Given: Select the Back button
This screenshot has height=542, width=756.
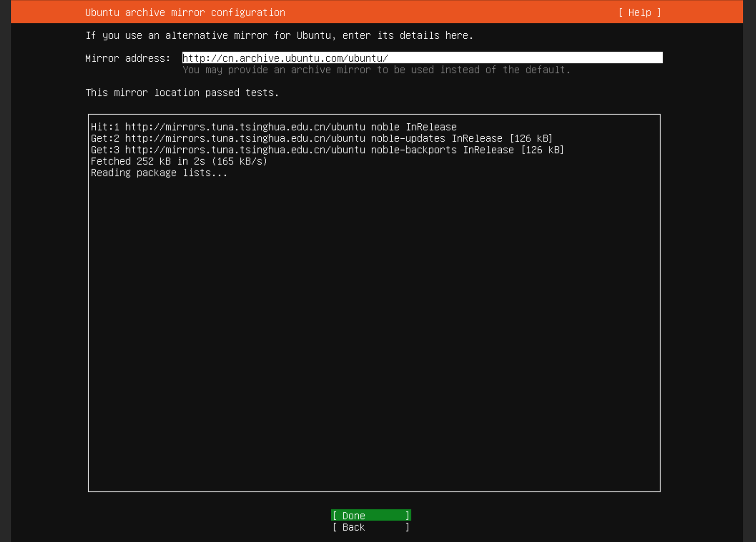Looking at the screenshot, I should coord(370,527).
